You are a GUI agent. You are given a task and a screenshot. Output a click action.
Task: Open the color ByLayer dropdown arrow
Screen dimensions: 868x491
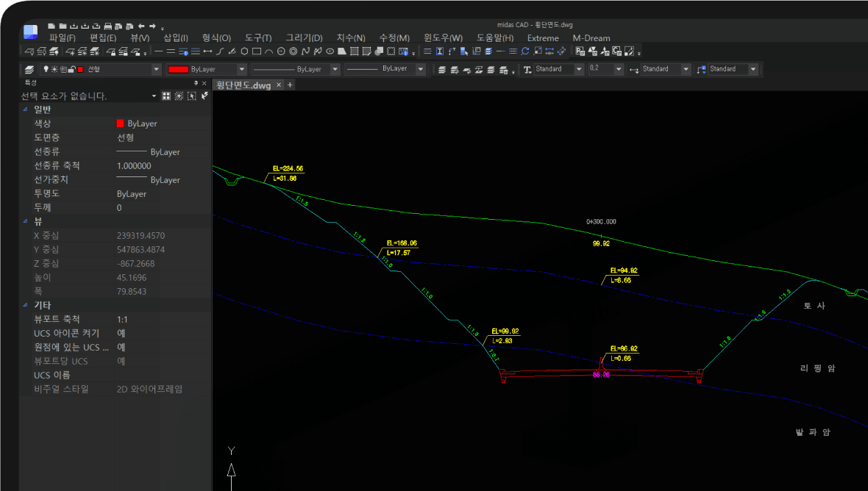pos(242,69)
